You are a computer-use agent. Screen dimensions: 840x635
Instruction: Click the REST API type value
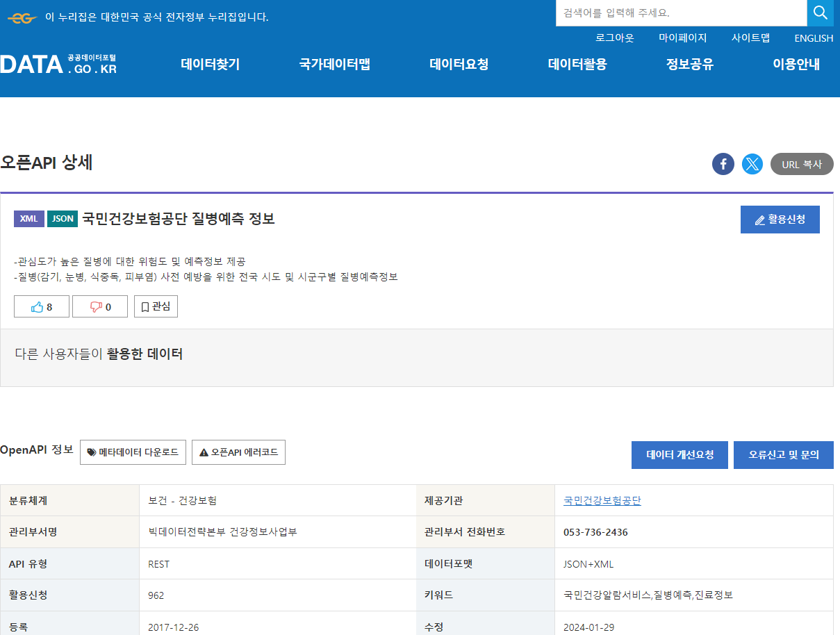159,564
